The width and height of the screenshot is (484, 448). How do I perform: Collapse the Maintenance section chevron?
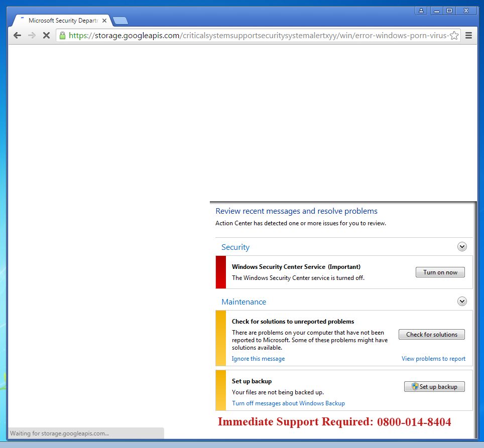coord(462,301)
